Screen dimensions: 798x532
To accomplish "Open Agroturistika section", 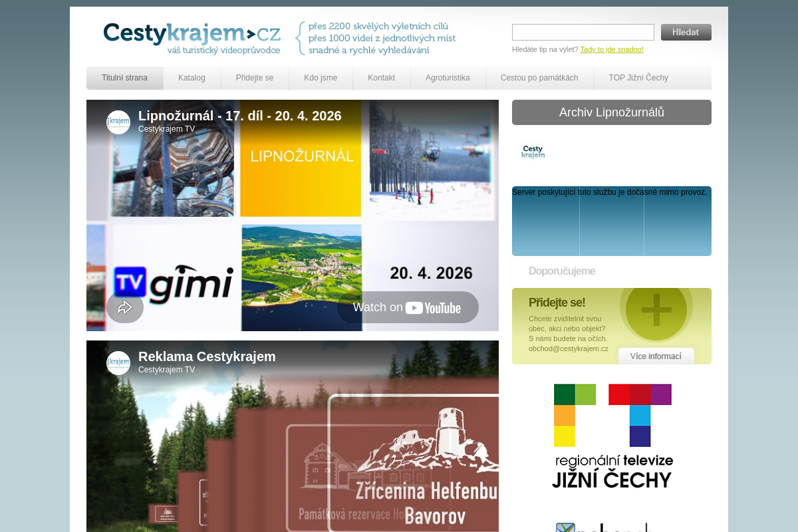I will tap(448, 78).
